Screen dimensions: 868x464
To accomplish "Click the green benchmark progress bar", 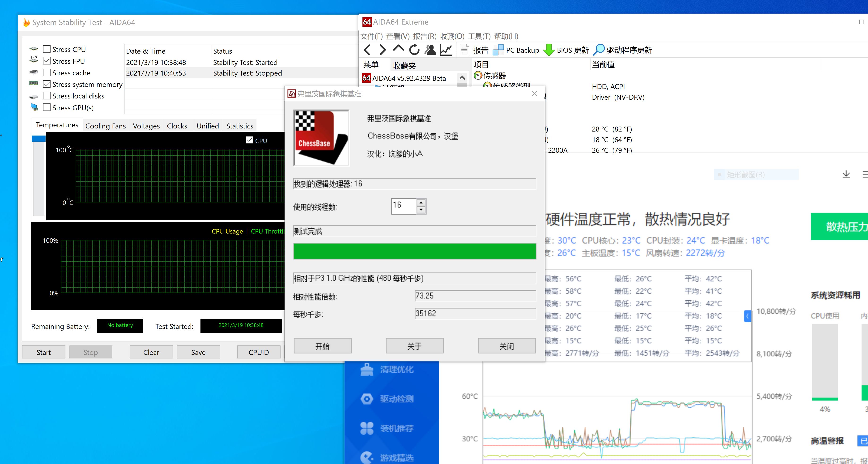I will [414, 251].
